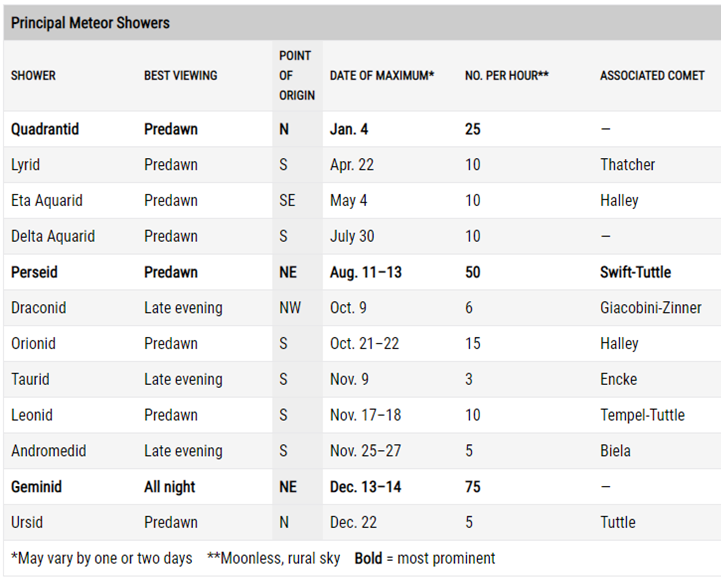
Task: Click Swift-Tuttle comet name
Action: coord(635,272)
